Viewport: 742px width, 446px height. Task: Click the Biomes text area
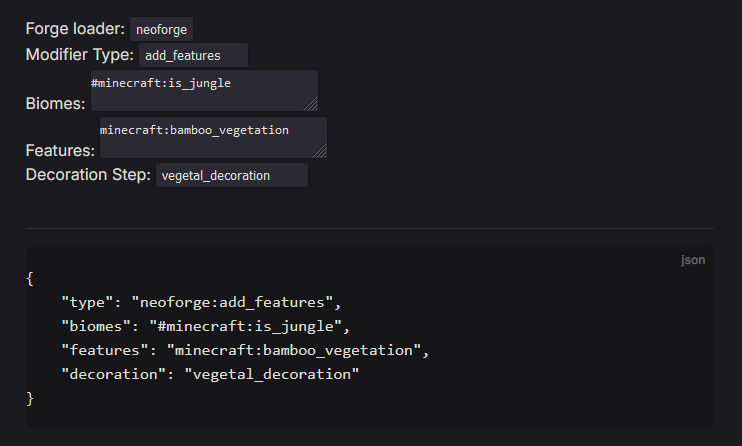(204, 90)
